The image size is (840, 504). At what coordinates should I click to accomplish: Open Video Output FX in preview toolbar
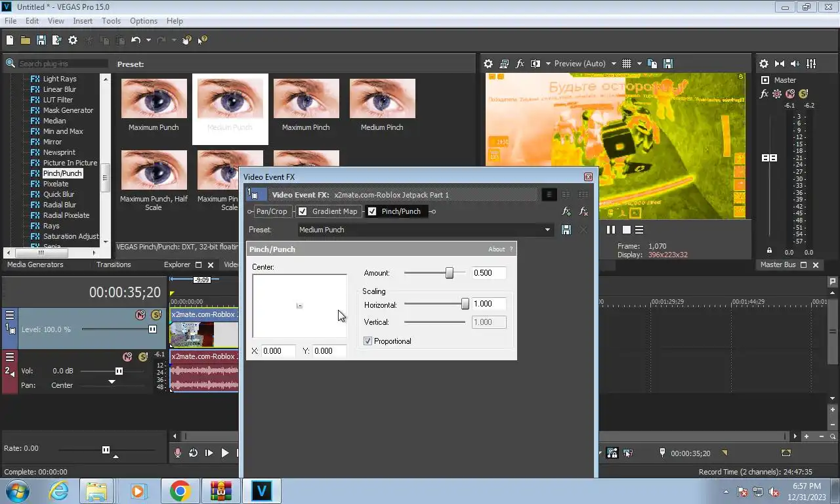click(520, 64)
